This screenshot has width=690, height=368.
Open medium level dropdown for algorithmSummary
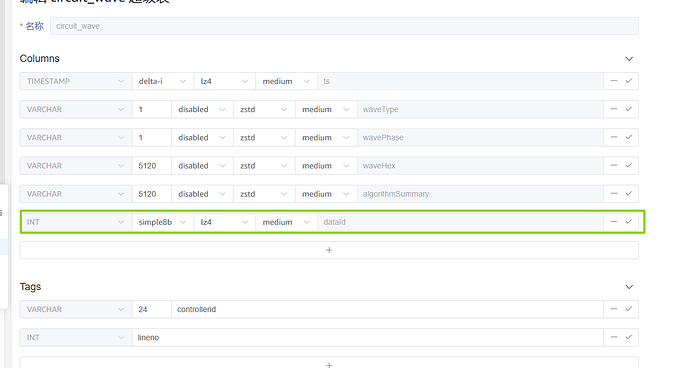326,194
